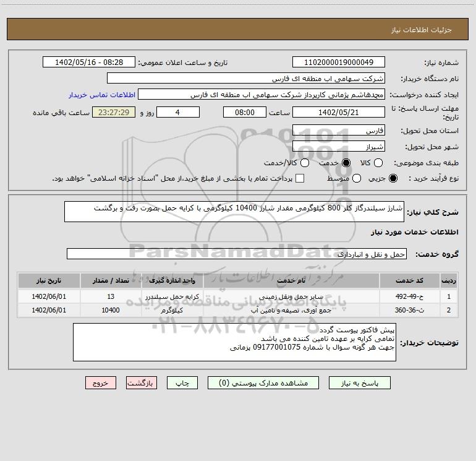Click the buyer name field شرکت سهامی اب منطقه ای فارس
The image size is (476, 461).
246,79
